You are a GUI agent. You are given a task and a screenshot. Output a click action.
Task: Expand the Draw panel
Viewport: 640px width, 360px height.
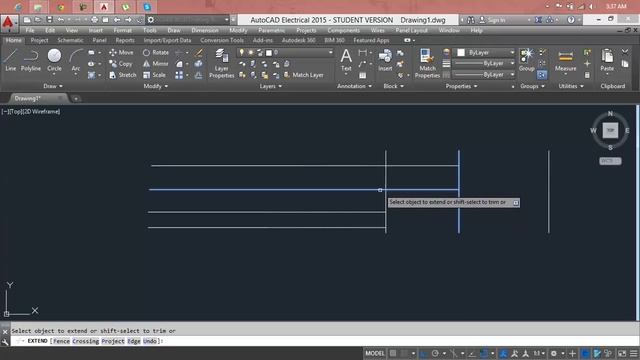(53, 86)
